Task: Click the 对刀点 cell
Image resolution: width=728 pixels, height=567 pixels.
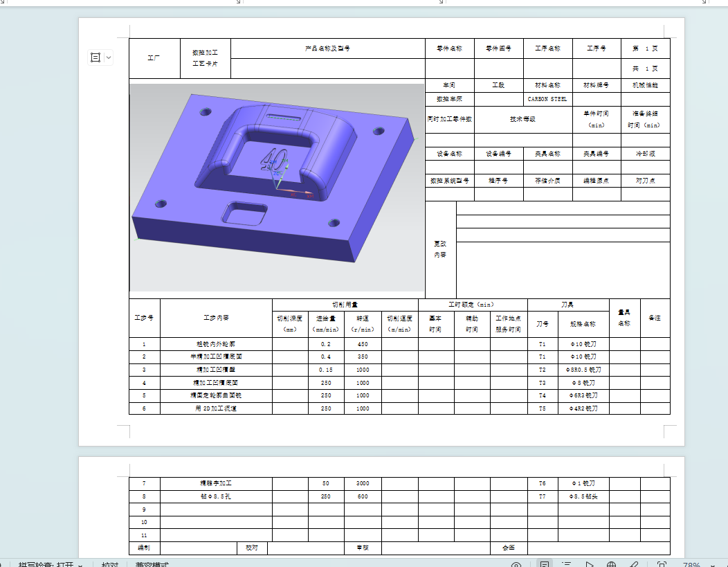Action: pos(646,181)
